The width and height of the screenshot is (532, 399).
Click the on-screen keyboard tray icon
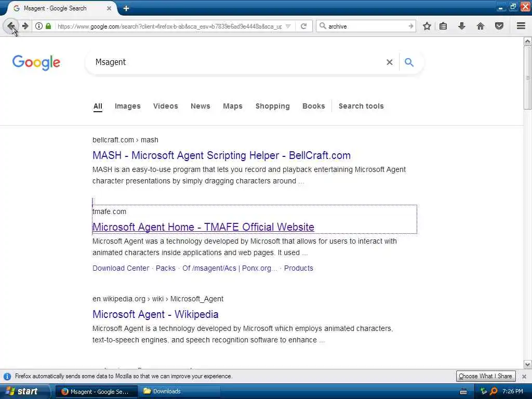click(x=463, y=392)
